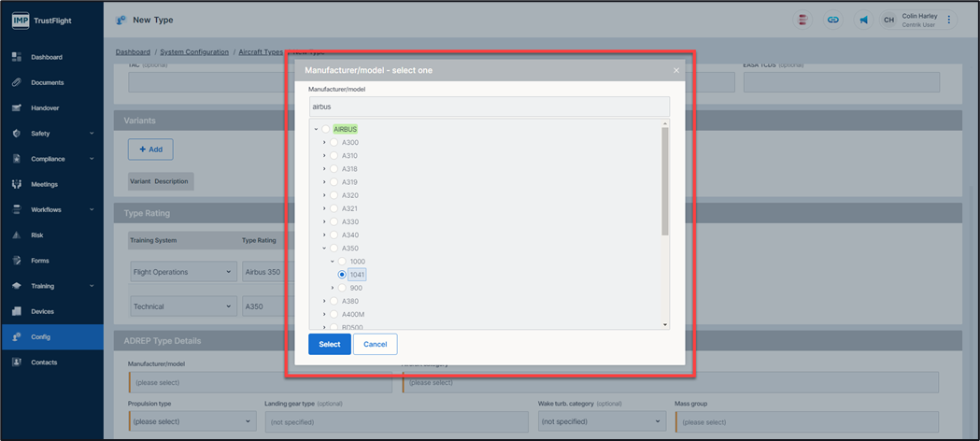This screenshot has width=980, height=441.
Task: Open the Handover menu item
Action: tap(45, 108)
